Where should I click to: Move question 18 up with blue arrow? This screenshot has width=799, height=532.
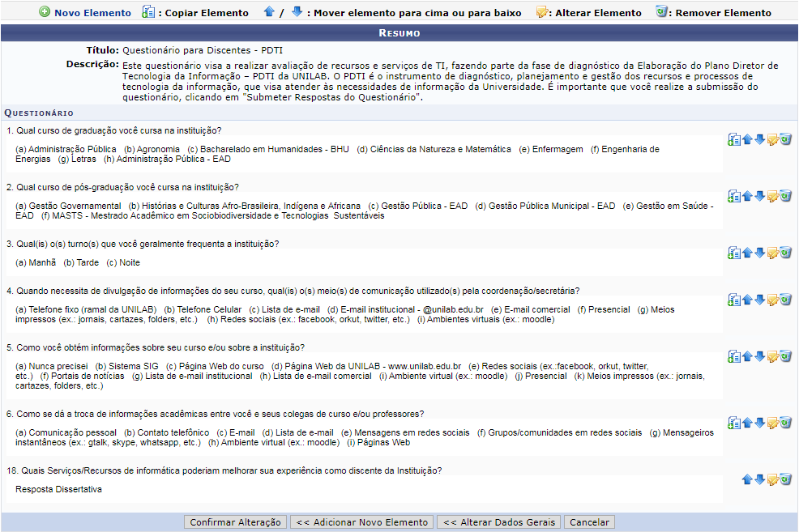(x=746, y=479)
